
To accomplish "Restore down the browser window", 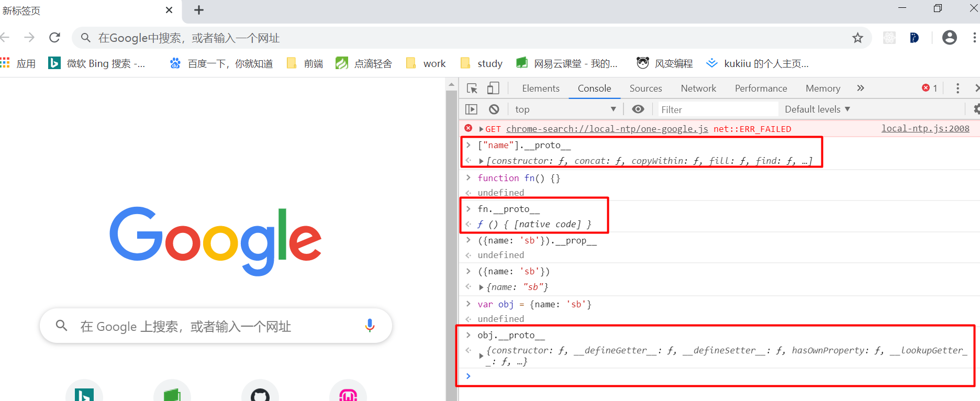I will [x=938, y=8].
